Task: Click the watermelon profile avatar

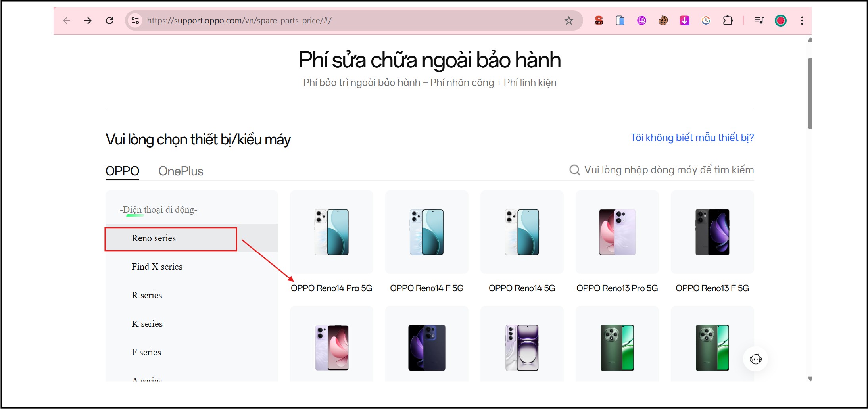Action: 780,20
